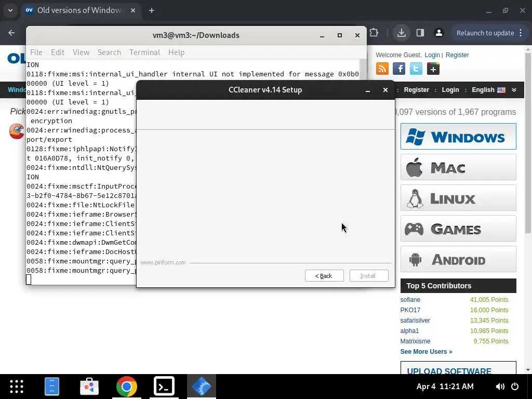This screenshot has height=399, width=532.
Task: Click the Relaunch to update button
Action: [485, 33]
